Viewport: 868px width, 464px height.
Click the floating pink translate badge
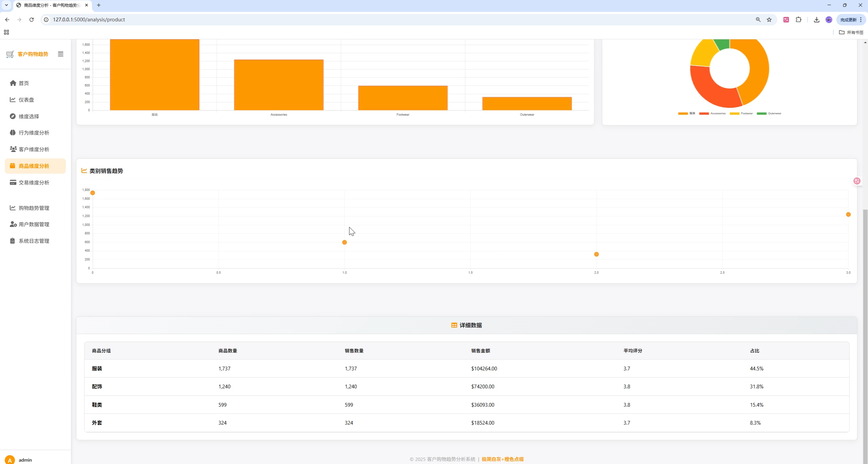click(857, 181)
